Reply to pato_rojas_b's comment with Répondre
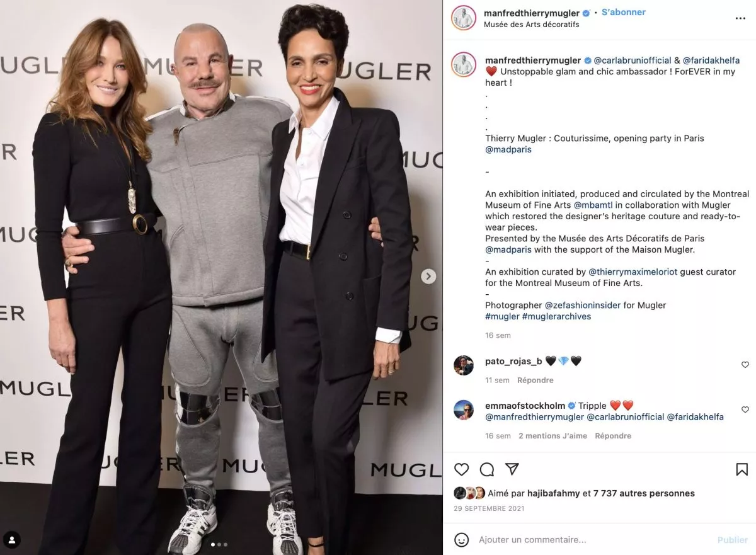The width and height of the screenshot is (756, 555). pos(535,380)
